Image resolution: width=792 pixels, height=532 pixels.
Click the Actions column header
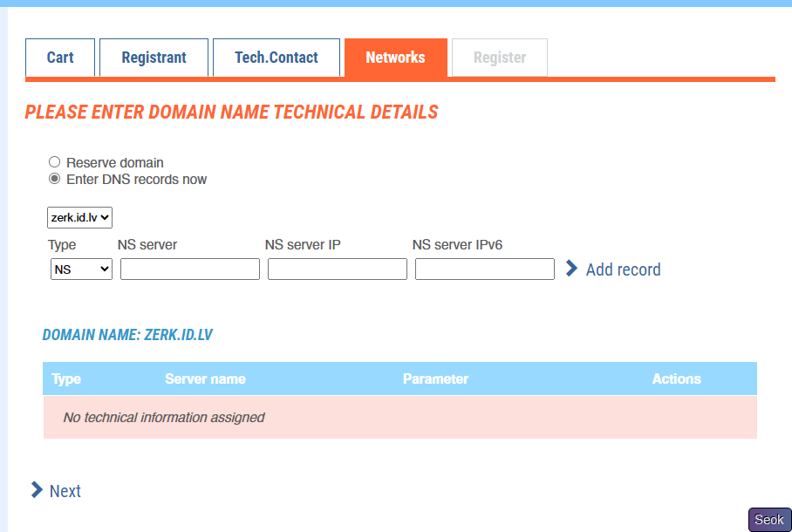pyautogui.click(x=676, y=379)
